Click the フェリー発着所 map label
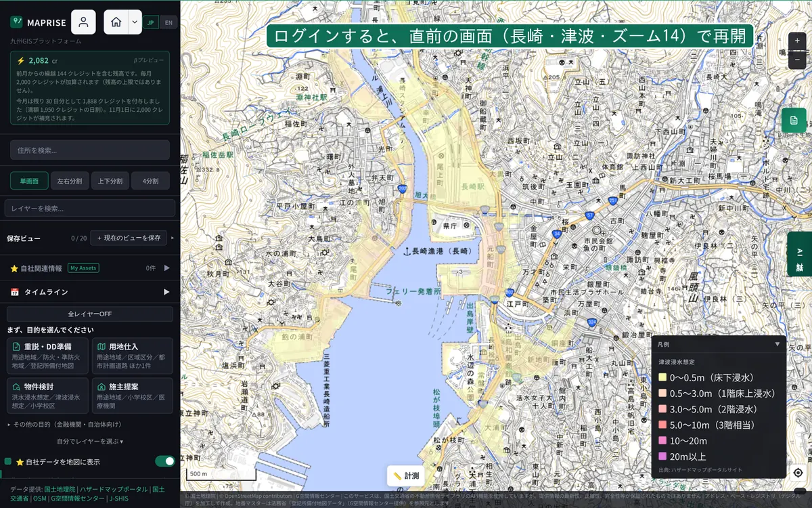 pyautogui.click(x=413, y=291)
